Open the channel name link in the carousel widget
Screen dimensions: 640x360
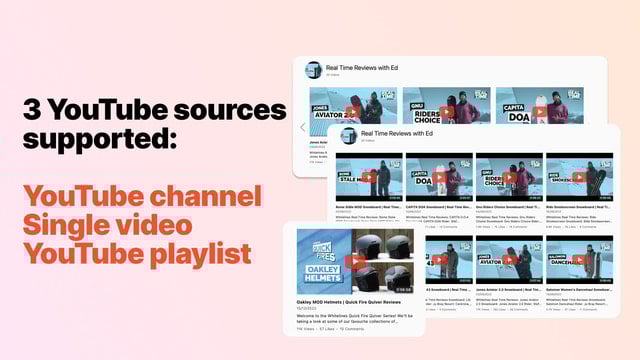pyautogui.click(x=362, y=68)
